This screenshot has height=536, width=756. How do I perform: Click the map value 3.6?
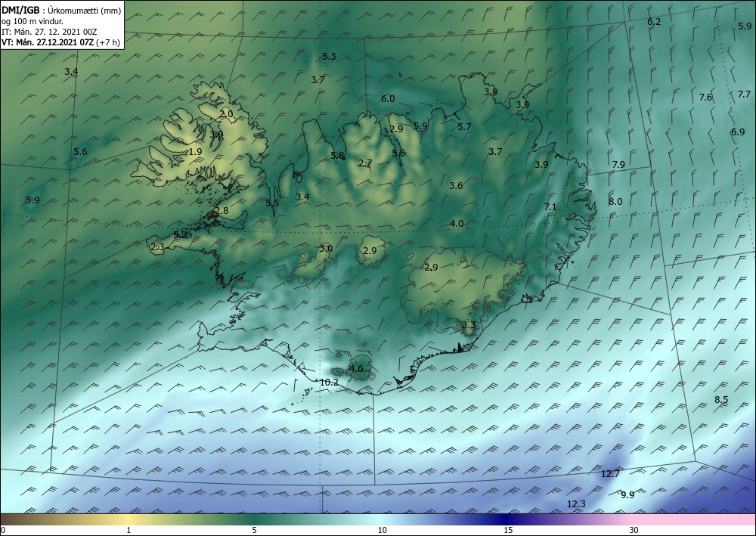pyautogui.click(x=456, y=185)
